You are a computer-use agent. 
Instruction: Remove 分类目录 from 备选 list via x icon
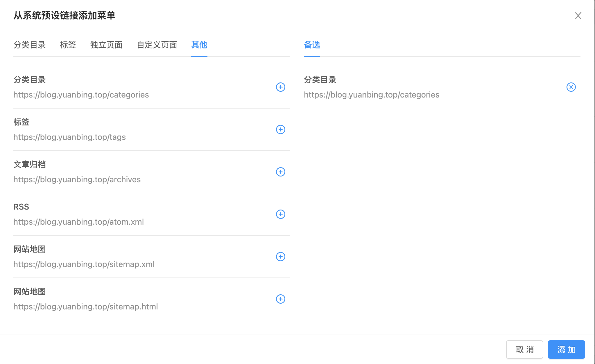tap(571, 87)
